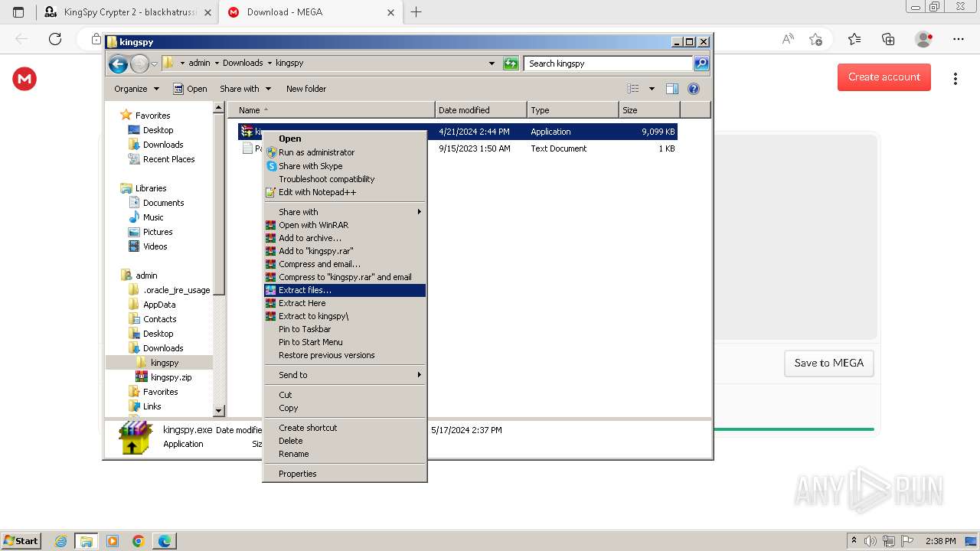
Task: Click the Search kingspy input field
Action: coord(609,64)
